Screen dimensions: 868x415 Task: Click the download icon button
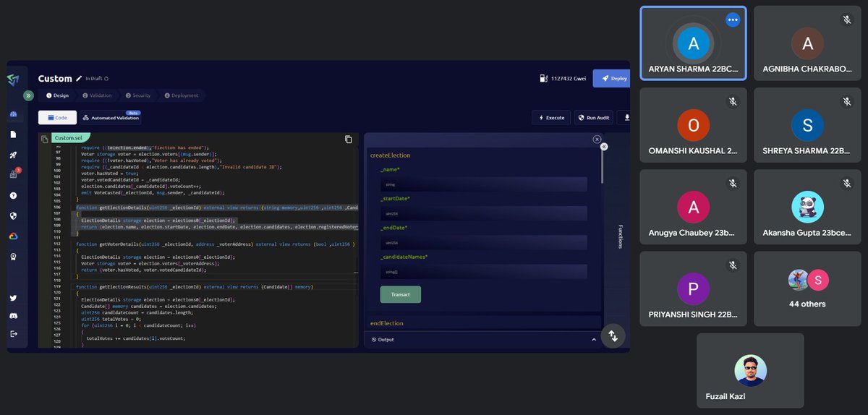pyautogui.click(x=626, y=117)
